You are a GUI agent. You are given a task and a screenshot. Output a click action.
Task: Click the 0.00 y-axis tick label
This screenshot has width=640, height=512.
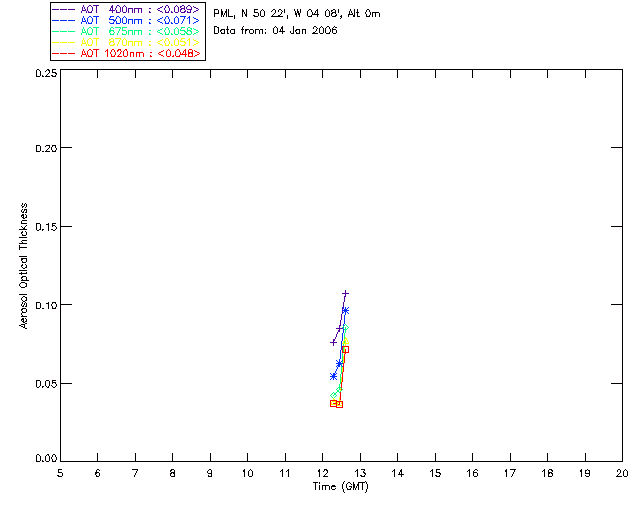click(x=46, y=459)
